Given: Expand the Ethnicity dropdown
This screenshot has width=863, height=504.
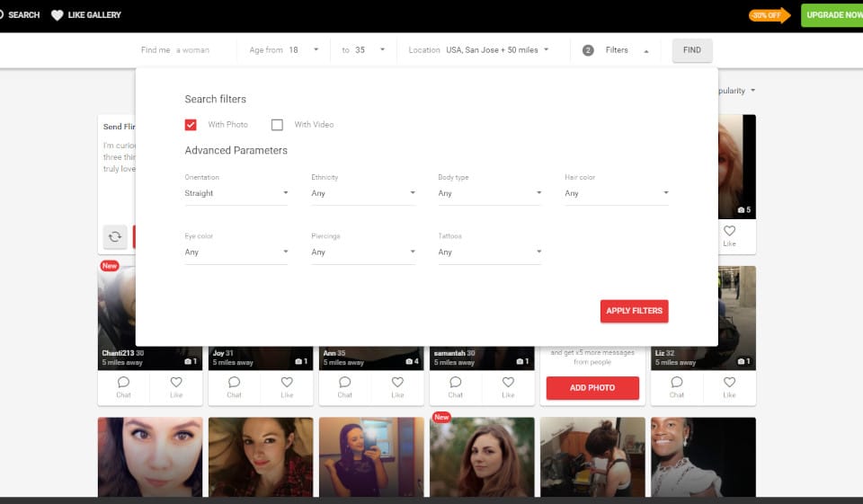Looking at the screenshot, I should click(x=362, y=193).
